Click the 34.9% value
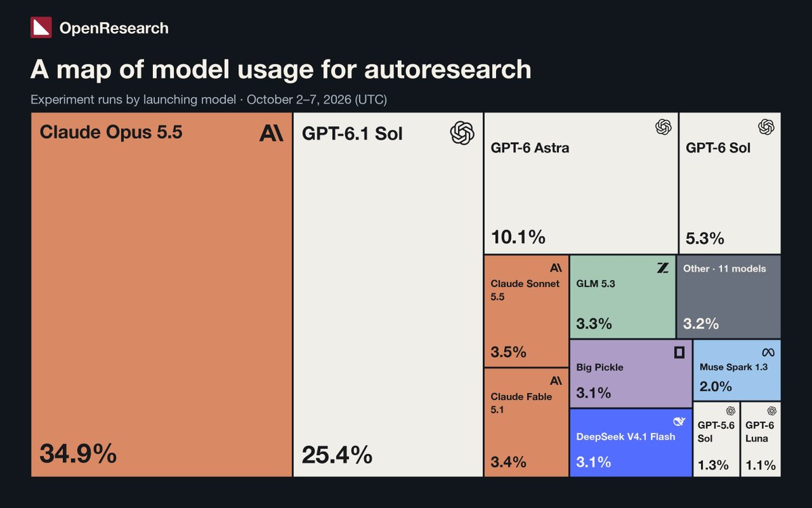This screenshot has height=508, width=812. 78,454
